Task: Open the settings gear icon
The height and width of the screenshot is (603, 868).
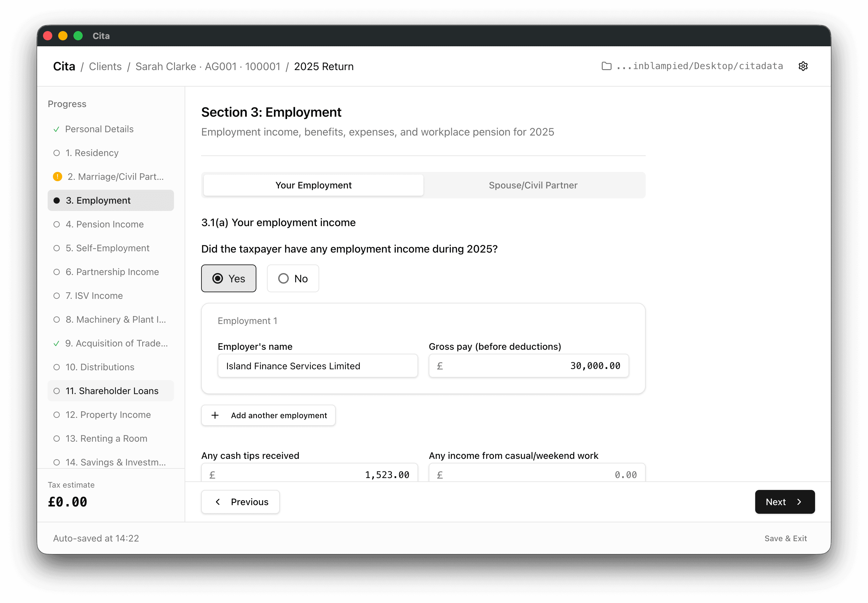Action: point(803,66)
